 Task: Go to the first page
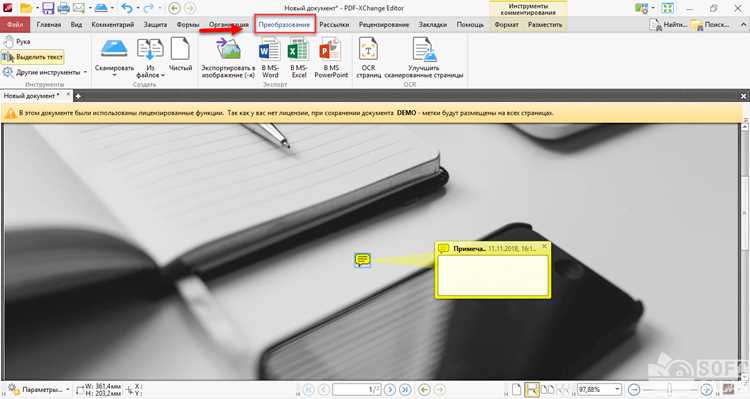pyautogui.click(x=309, y=389)
